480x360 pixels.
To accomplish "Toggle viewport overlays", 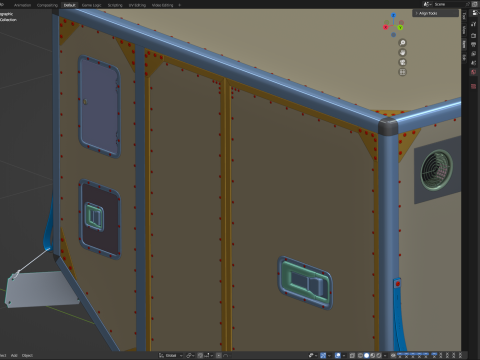I will [338, 355].
